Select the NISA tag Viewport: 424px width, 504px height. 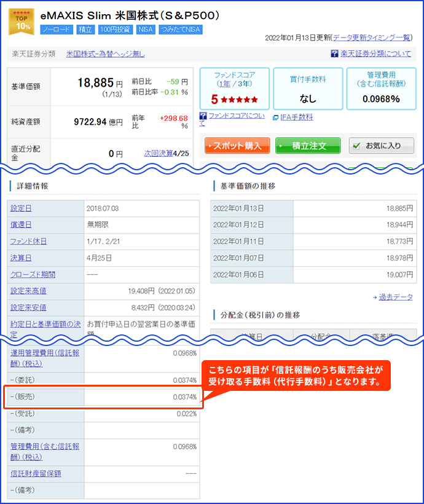point(146,30)
